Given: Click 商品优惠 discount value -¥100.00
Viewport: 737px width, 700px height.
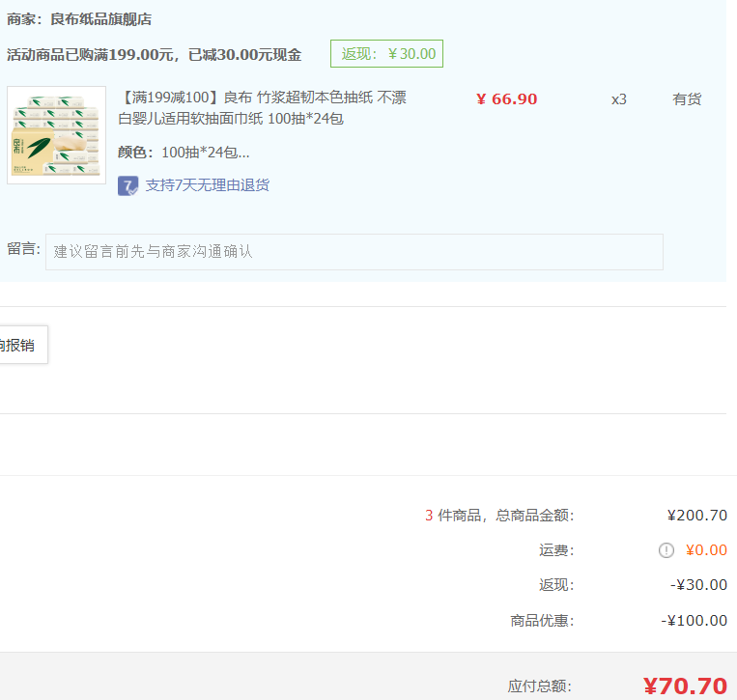Looking at the screenshot, I should (694, 621).
